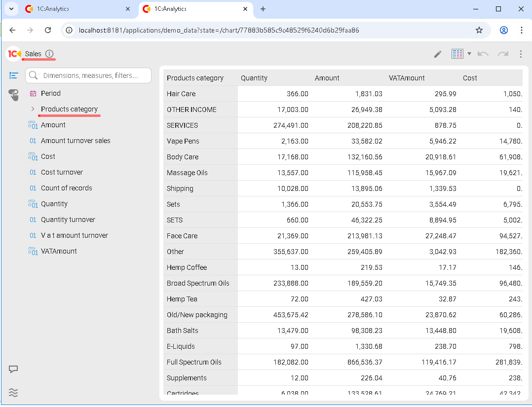Viewport: 532px width, 407px height.
Task: Select the interaction hand icon in sidebar
Action: [x=13, y=94]
